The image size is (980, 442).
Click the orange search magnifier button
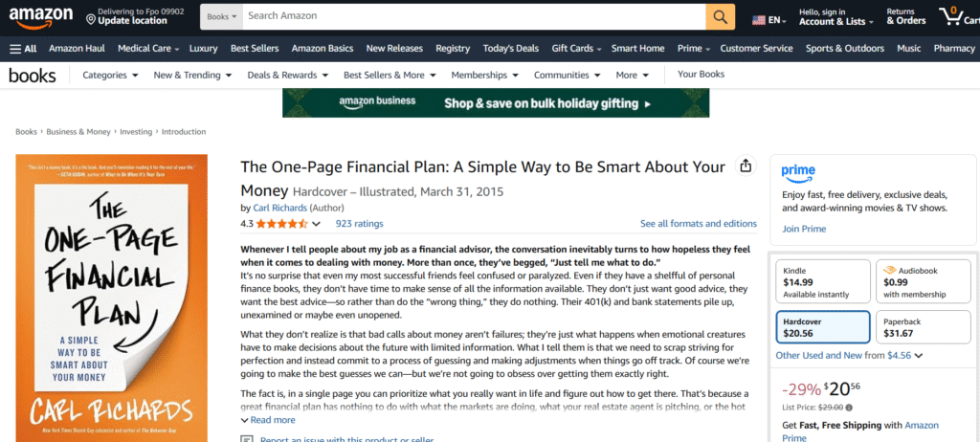coord(720,17)
